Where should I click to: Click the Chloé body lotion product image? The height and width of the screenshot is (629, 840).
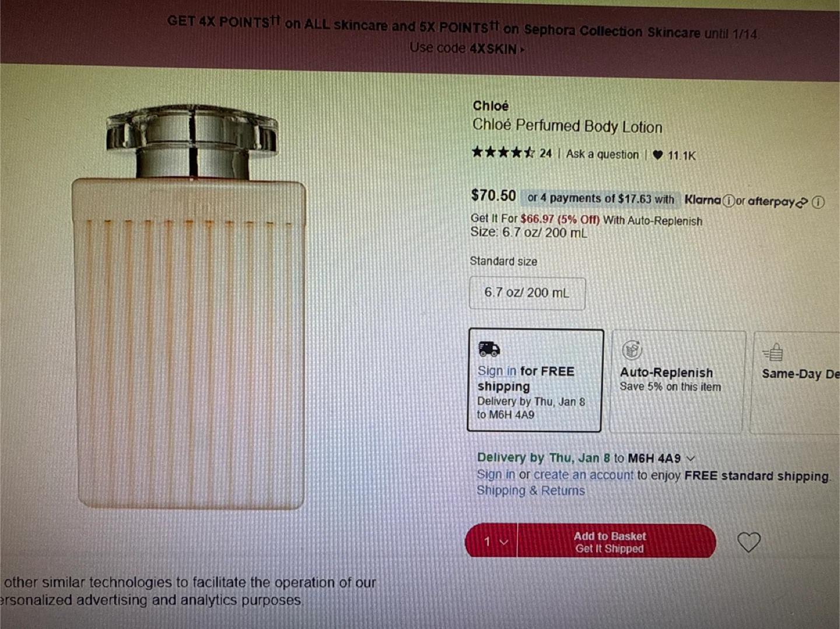click(x=191, y=306)
